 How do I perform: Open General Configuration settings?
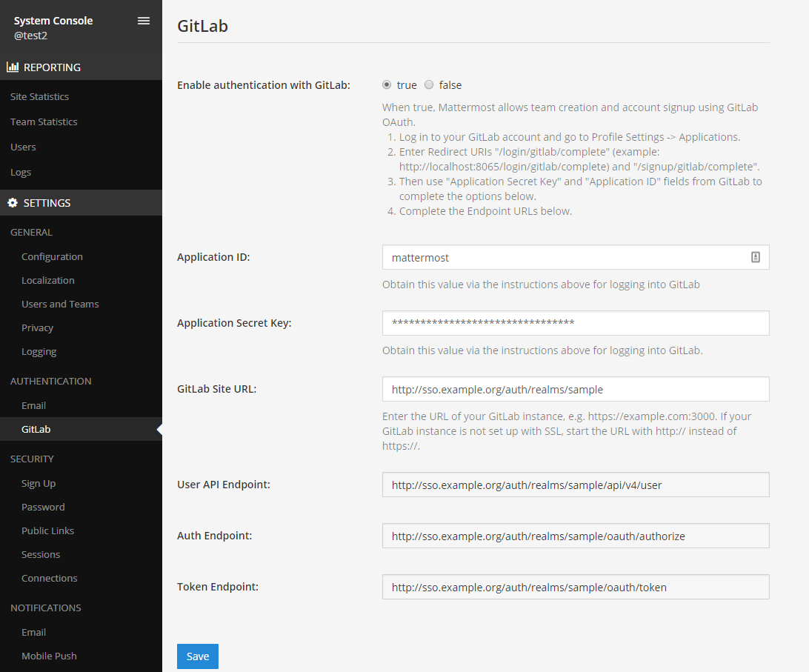52,256
